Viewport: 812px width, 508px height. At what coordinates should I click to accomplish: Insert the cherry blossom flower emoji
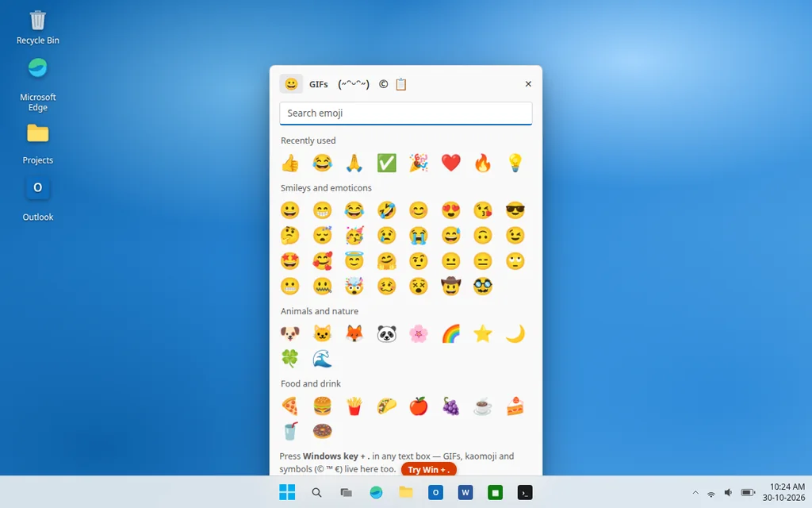click(x=419, y=333)
